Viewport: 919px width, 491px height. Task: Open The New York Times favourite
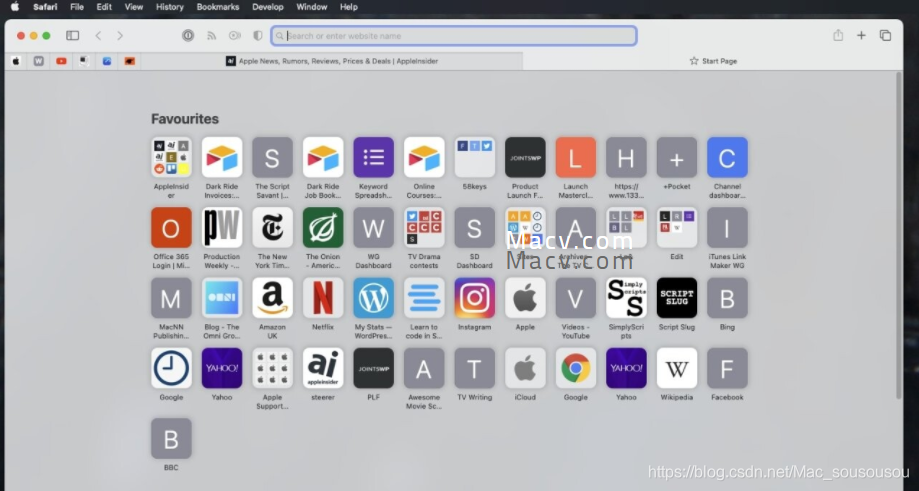[273, 227]
